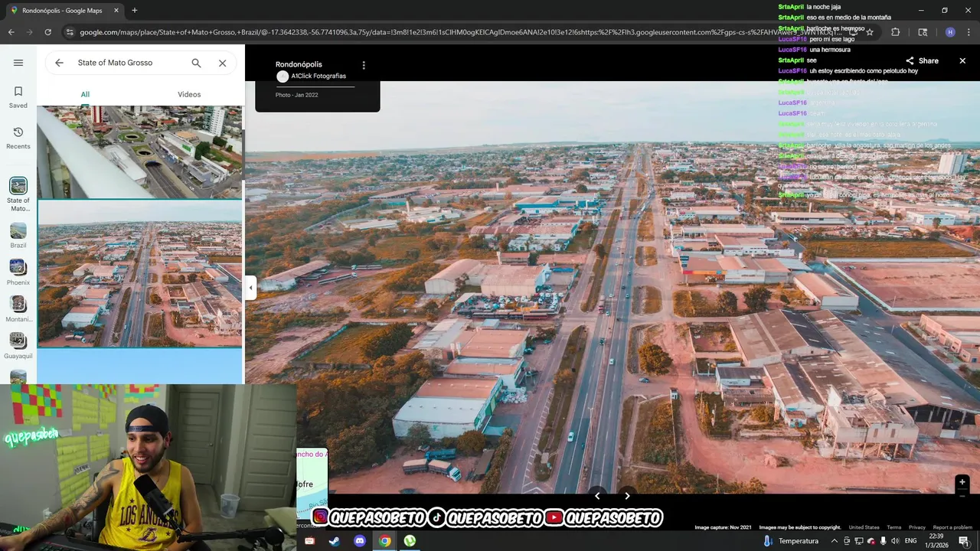
Task: Open the selected highway aerial photo thumbnail
Action: coord(139,274)
